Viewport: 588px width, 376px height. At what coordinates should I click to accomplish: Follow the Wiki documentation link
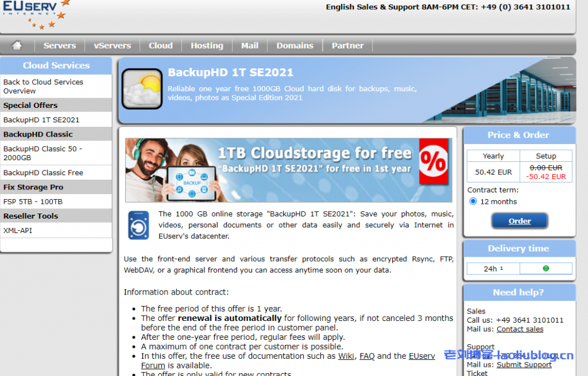(346, 356)
